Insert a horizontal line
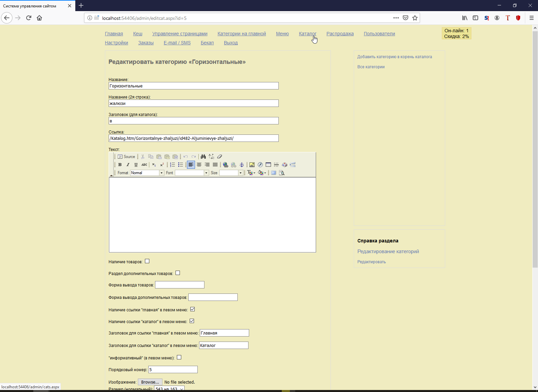Image resolution: width=538 pixels, height=392 pixels. (276, 165)
